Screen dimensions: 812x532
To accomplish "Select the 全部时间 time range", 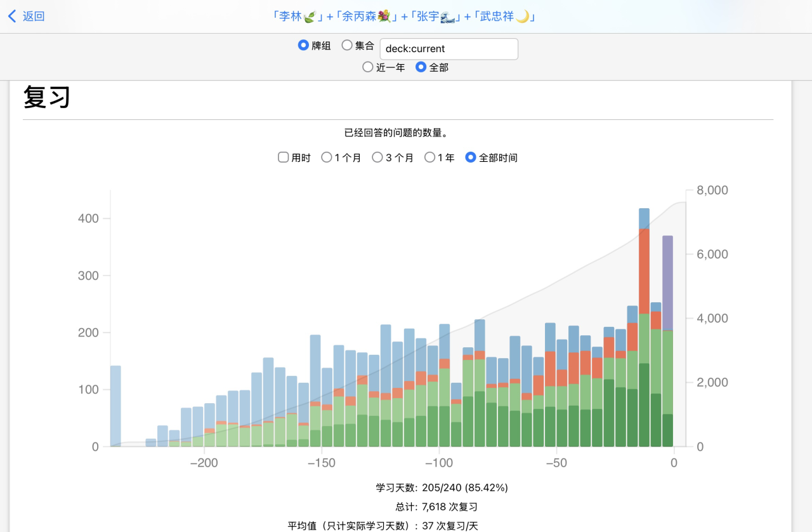I will coord(471,157).
